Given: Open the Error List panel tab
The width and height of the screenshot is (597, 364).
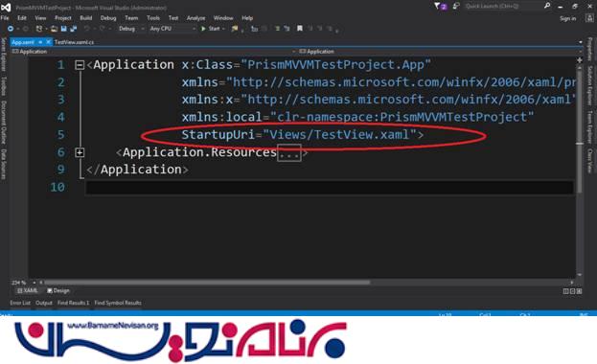Looking at the screenshot, I should 20,303.
